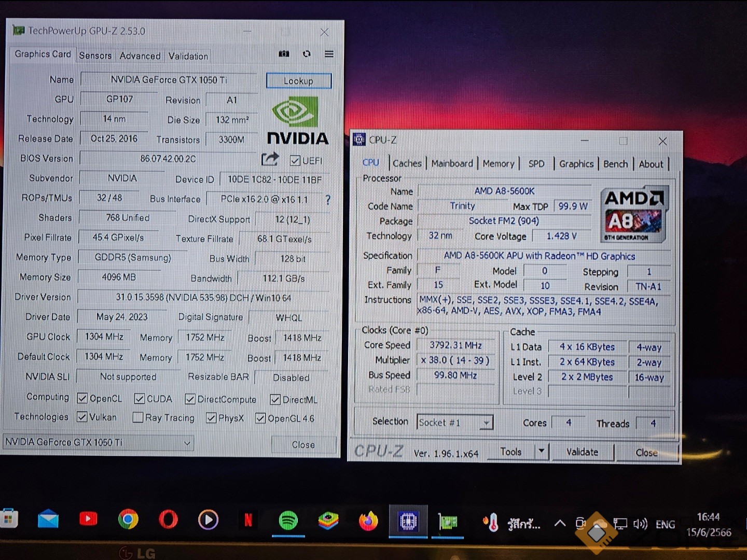Click the Validate button in CPU-Z

pos(582,452)
